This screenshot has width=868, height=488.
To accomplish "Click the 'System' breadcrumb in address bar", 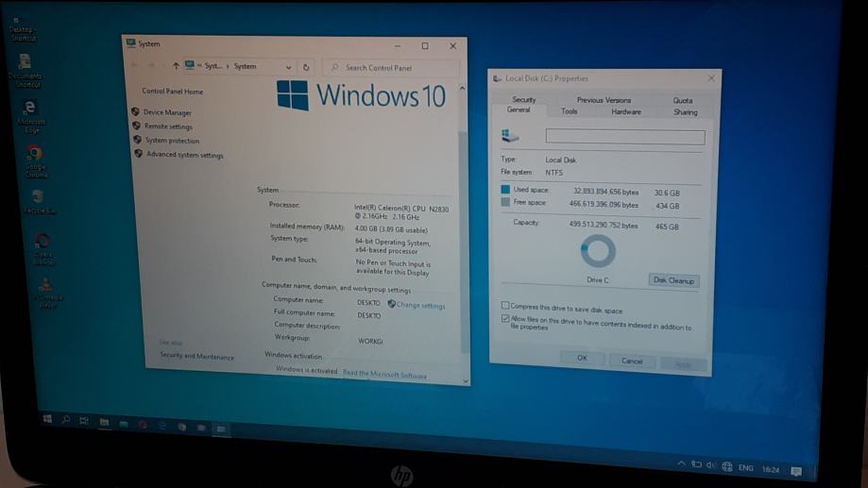I will [245, 66].
